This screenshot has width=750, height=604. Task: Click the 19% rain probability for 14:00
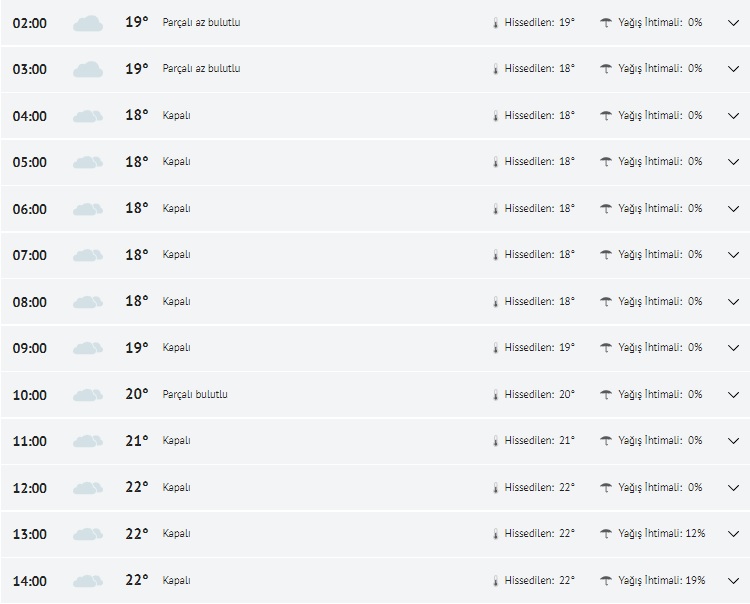pos(695,580)
